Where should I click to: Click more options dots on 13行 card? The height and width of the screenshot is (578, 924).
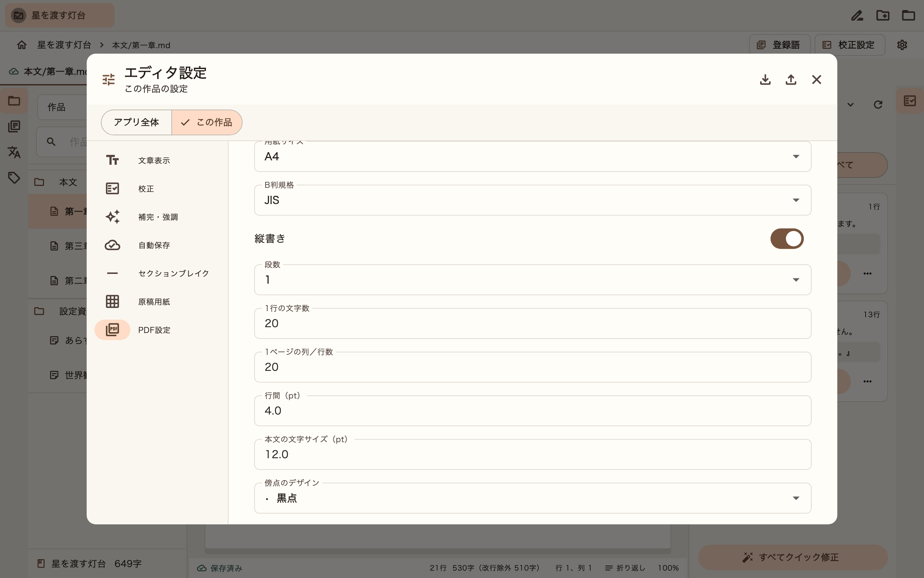point(868,381)
